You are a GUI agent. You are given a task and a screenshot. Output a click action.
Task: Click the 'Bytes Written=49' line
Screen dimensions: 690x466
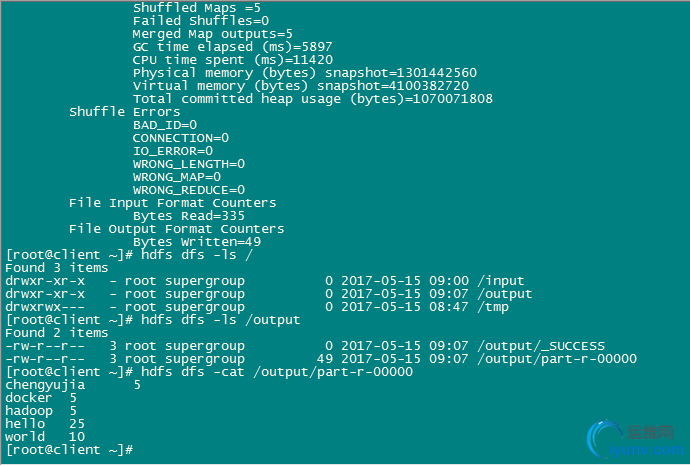tap(197, 242)
